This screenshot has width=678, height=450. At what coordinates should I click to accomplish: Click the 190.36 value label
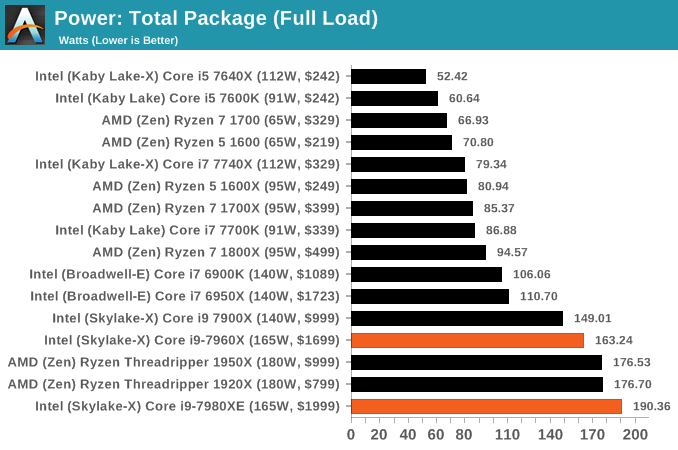(652, 406)
